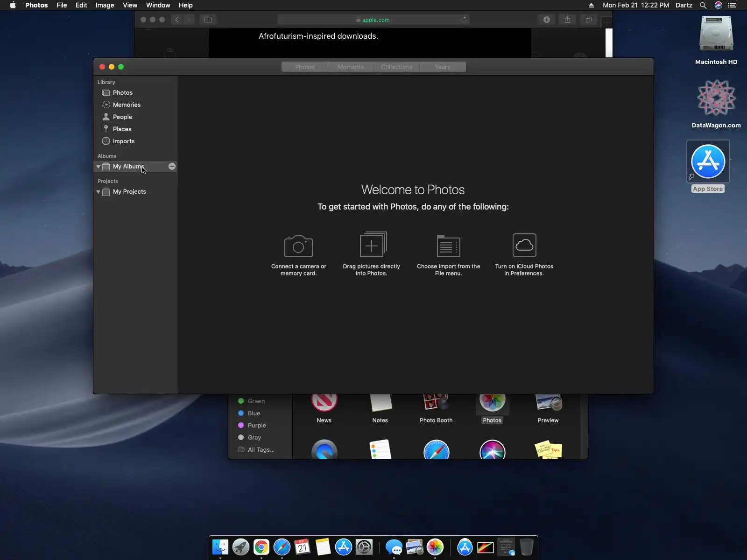Open the Notes app in Finder window

tap(380, 409)
